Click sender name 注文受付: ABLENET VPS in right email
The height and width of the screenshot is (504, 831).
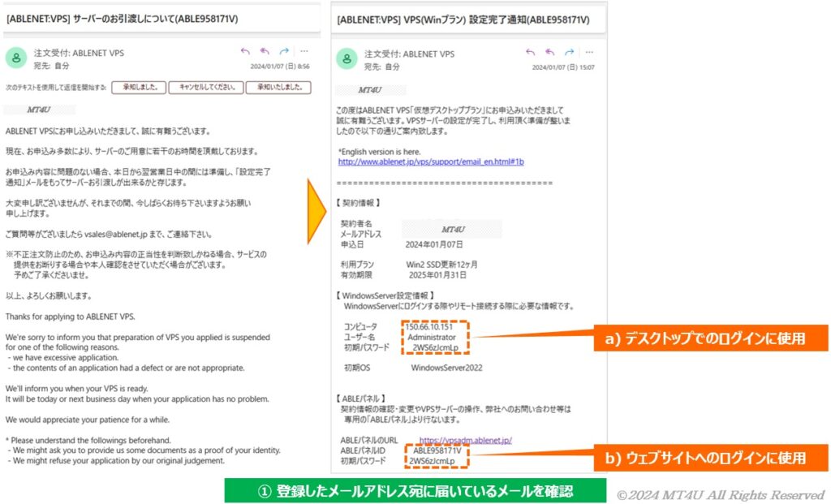pos(409,54)
